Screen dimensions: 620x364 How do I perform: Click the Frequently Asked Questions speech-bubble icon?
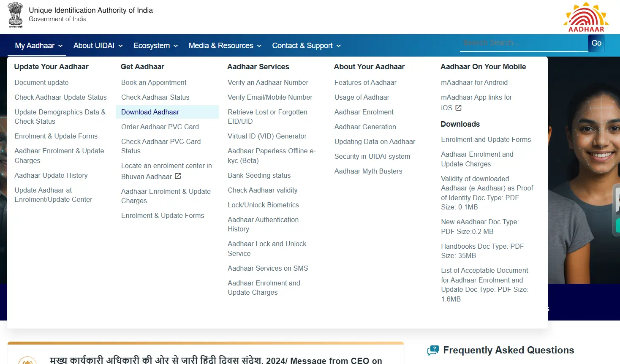click(433, 350)
